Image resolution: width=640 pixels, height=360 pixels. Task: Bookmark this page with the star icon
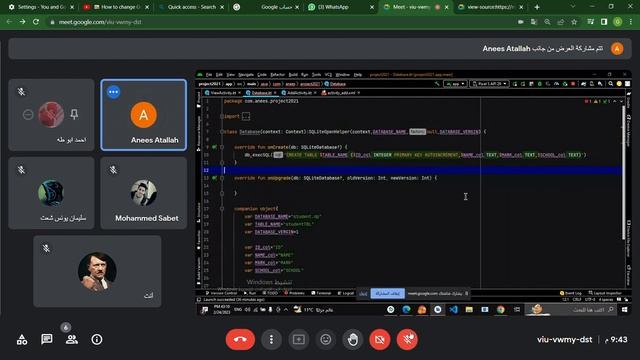[x=574, y=22]
